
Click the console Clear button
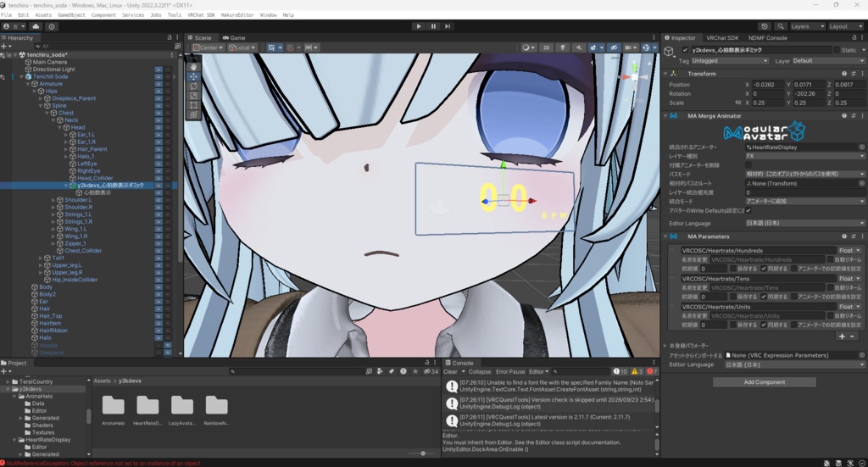450,372
